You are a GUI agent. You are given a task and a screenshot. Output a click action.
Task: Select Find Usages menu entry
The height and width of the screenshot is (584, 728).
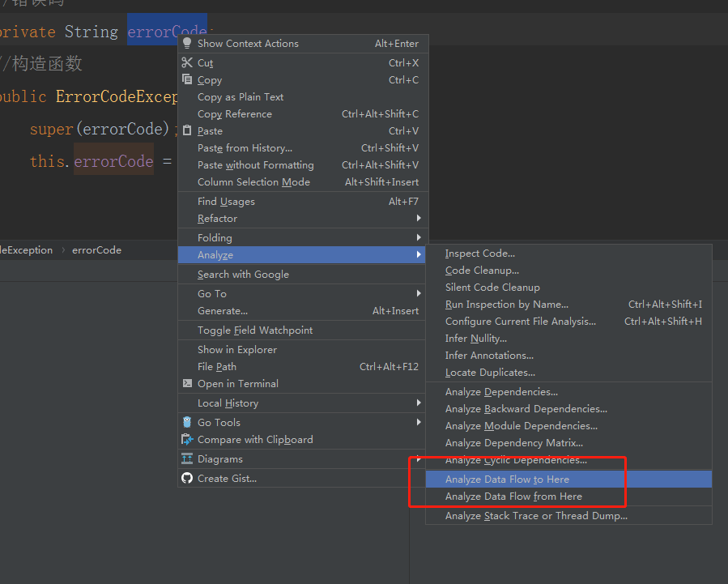226,202
